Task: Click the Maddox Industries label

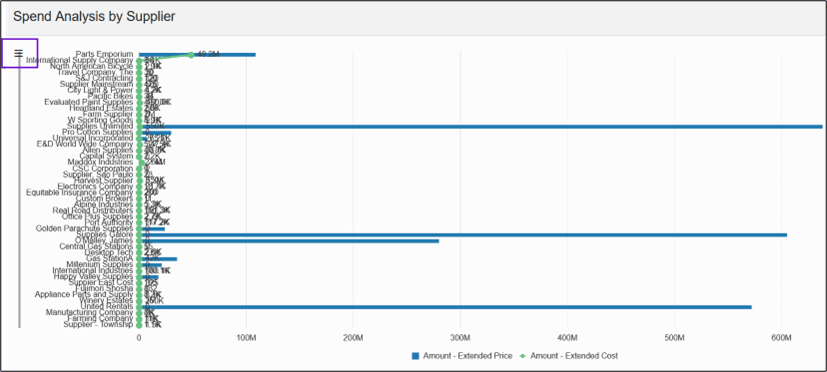Action: (100, 163)
